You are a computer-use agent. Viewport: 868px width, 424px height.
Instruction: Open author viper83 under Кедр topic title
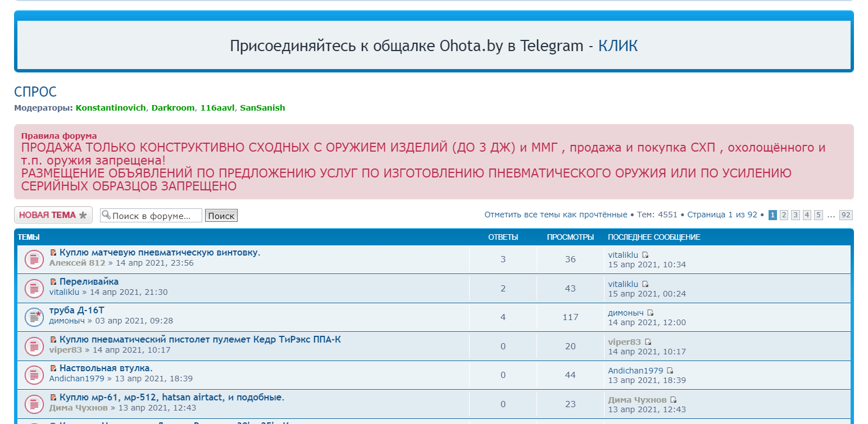point(66,350)
